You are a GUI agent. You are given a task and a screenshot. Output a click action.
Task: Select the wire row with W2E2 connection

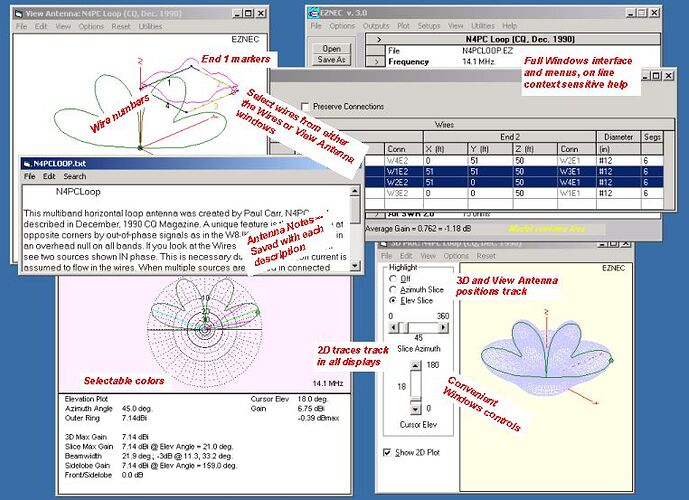515,182
